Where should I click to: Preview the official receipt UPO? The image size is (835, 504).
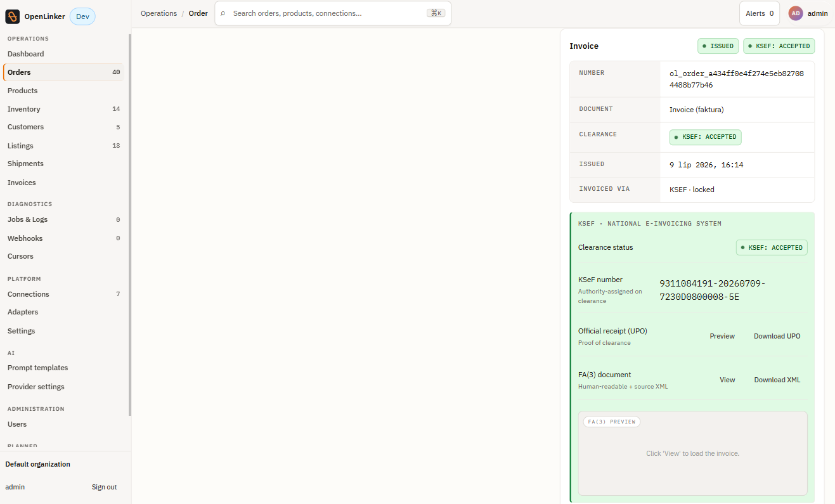click(722, 336)
